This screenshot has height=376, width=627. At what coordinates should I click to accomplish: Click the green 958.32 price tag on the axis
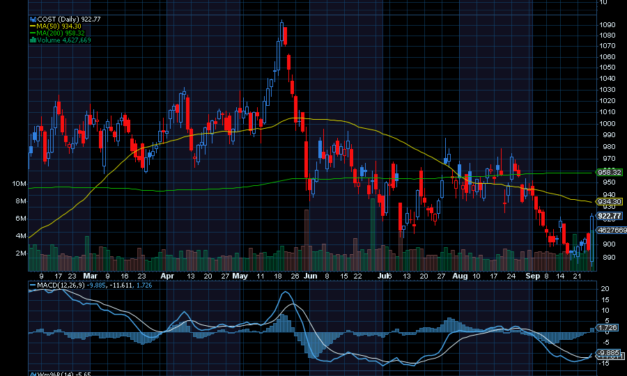pyautogui.click(x=609, y=172)
